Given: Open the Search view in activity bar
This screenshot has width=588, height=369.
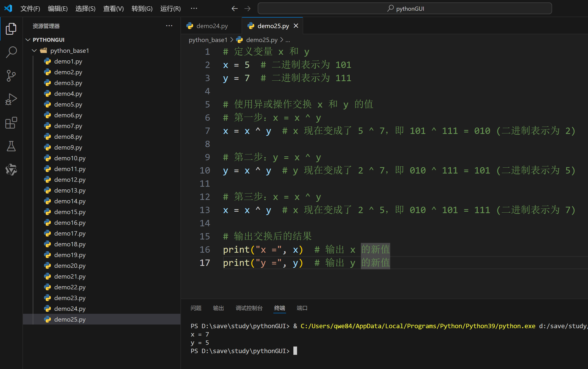Looking at the screenshot, I should 11,52.
